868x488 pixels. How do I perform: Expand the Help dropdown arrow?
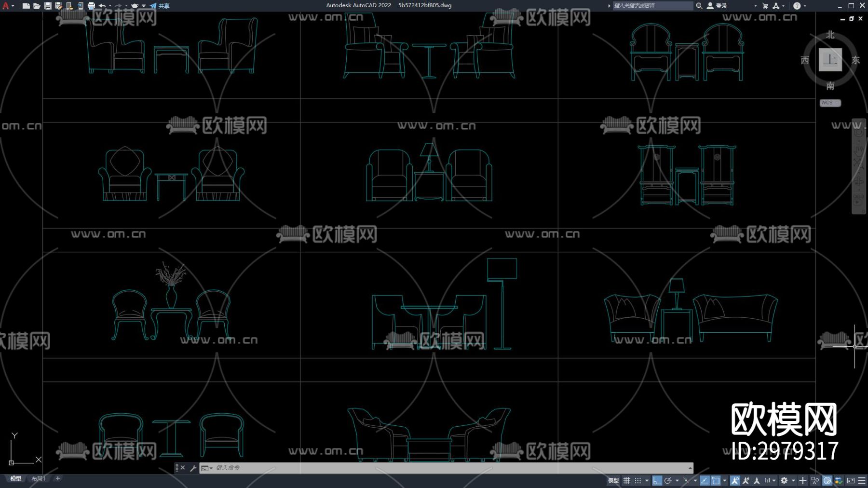pos(805,6)
